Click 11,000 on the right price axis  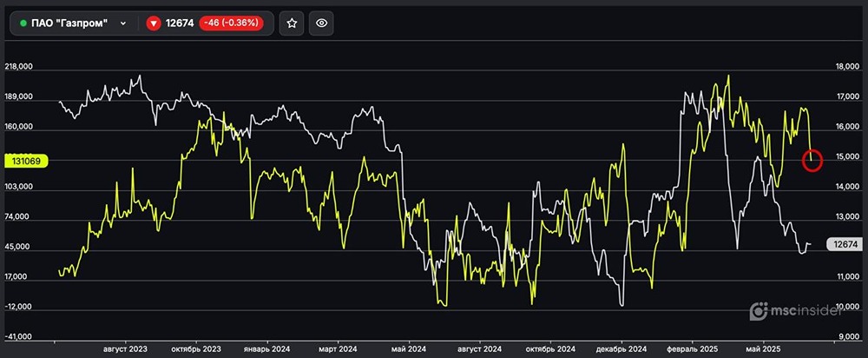pyautogui.click(x=847, y=277)
